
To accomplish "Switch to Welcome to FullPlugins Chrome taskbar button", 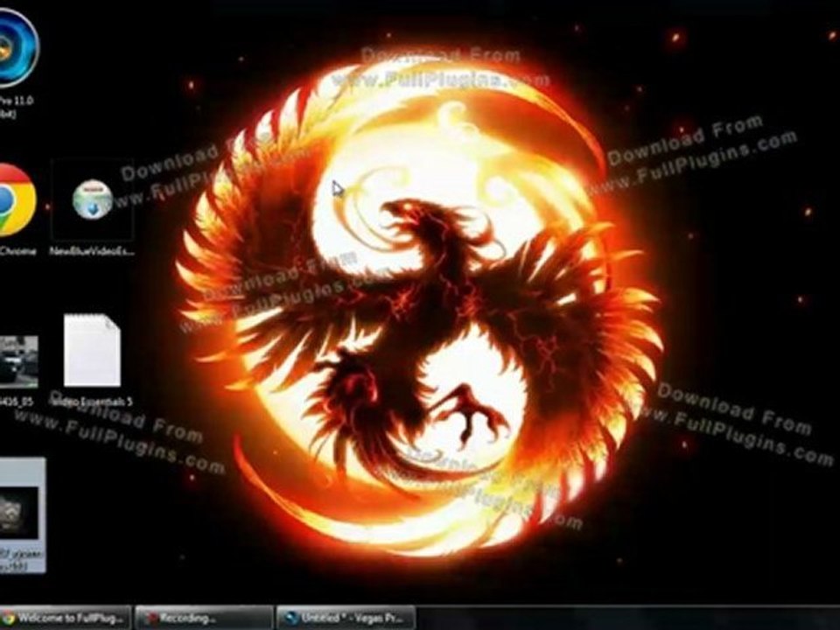I will 65,618.
